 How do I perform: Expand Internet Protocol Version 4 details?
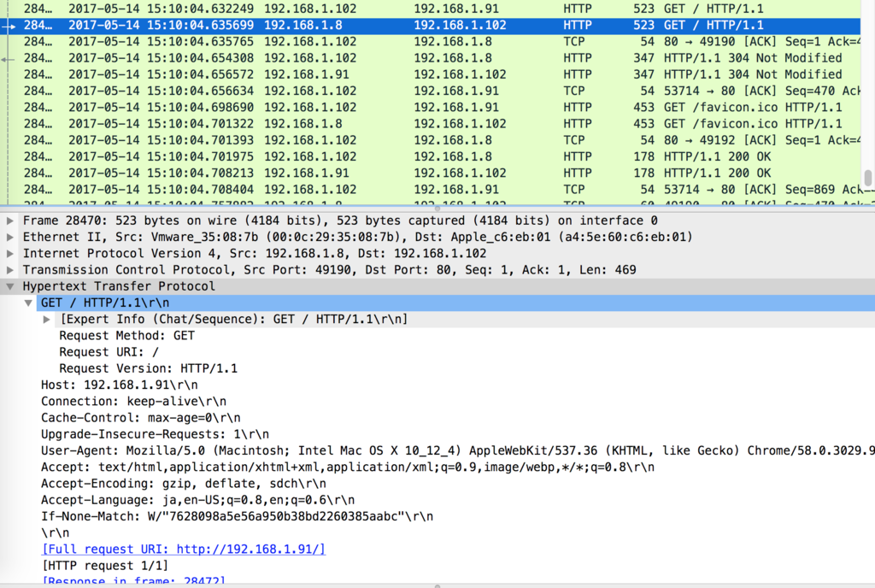point(8,253)
